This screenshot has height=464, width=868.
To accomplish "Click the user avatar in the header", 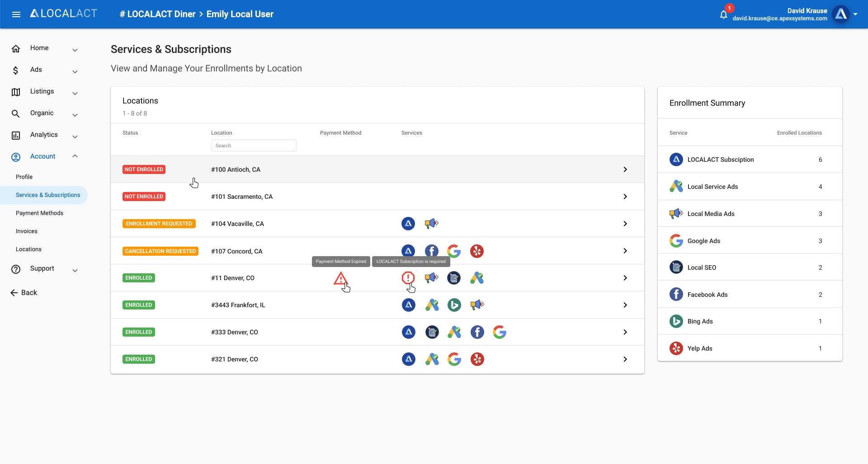I will click(841, 14).
